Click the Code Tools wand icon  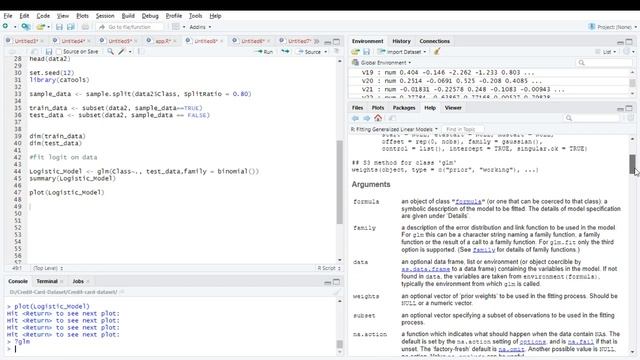[x=122, y=52]
